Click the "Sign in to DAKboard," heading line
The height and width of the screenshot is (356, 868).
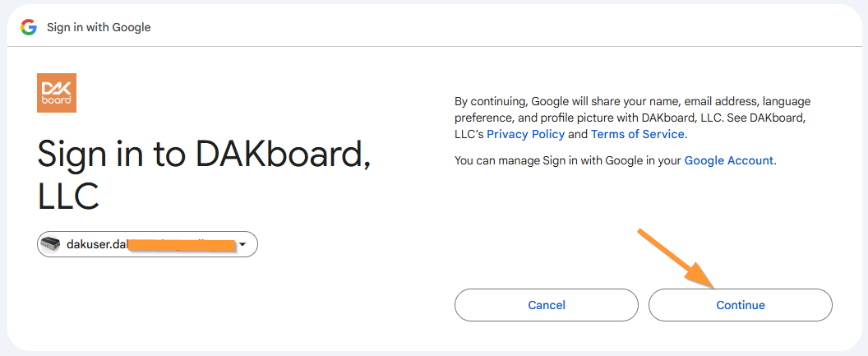point(204,154)
